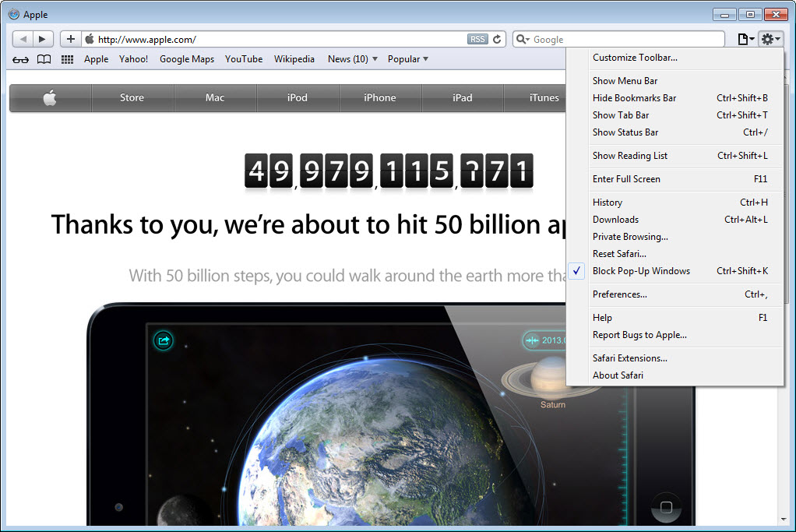Select Customize Toolbar... from menu
Viewport: 796px width, 532px height.
point(674,58)
